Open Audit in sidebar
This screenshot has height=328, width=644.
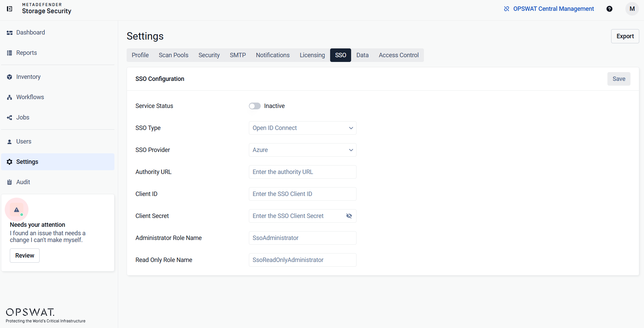pos(58,182)
